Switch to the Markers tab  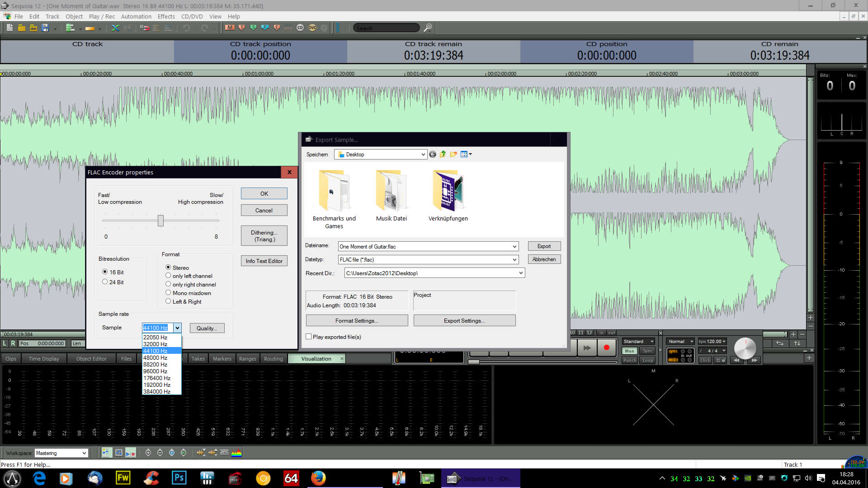tap(222, 359)
